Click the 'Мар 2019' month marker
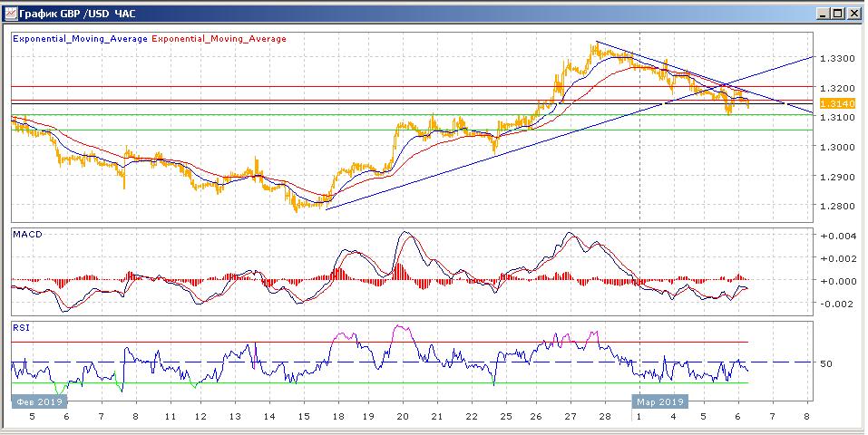This screenshot has height=435, width=868. tap(660, 401)
